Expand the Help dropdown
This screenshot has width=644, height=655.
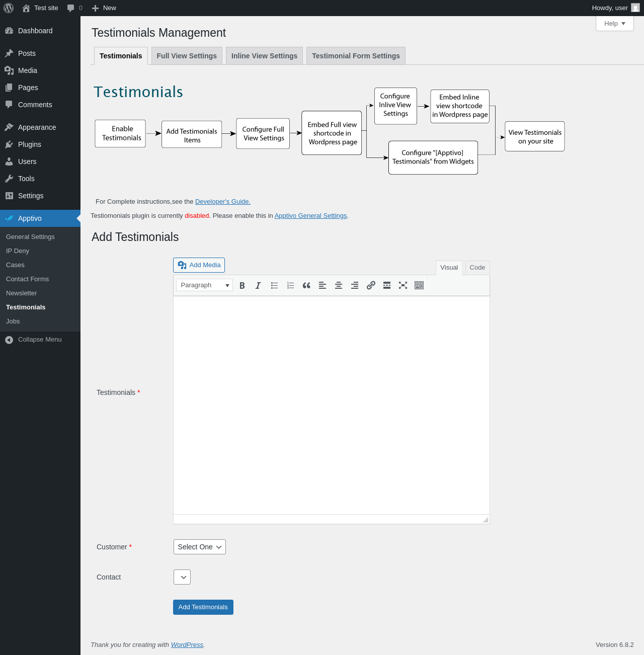tap(615, 24)
